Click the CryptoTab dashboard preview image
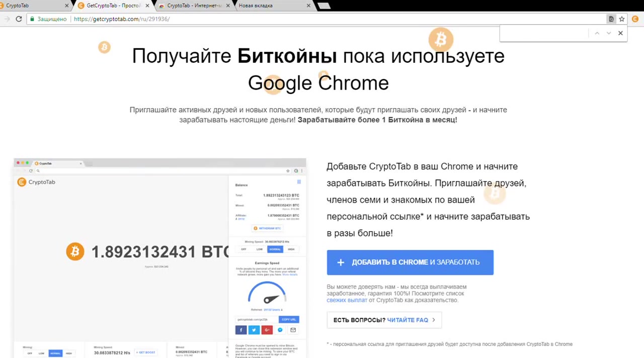This screenshot has width=644, height=358. point(159,256)
